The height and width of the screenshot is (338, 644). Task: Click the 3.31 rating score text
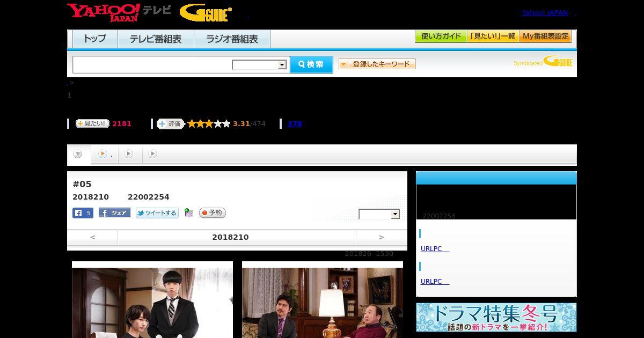point(241,124)
